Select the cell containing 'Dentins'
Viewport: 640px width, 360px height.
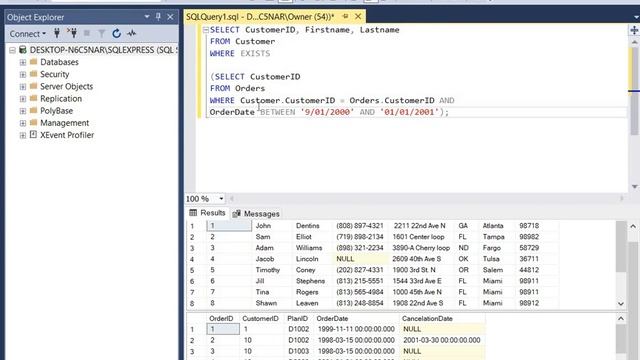tap(312, 226)
